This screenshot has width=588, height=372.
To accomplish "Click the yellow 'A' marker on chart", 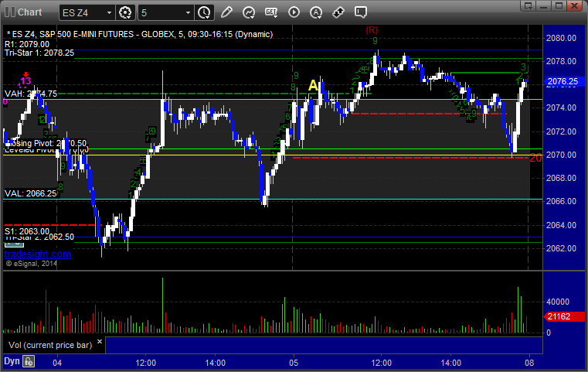I will [x=313, y=86].
